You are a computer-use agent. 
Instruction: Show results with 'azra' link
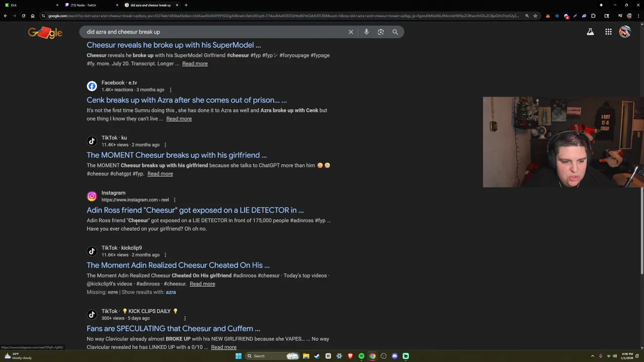[x=171, y=292]
